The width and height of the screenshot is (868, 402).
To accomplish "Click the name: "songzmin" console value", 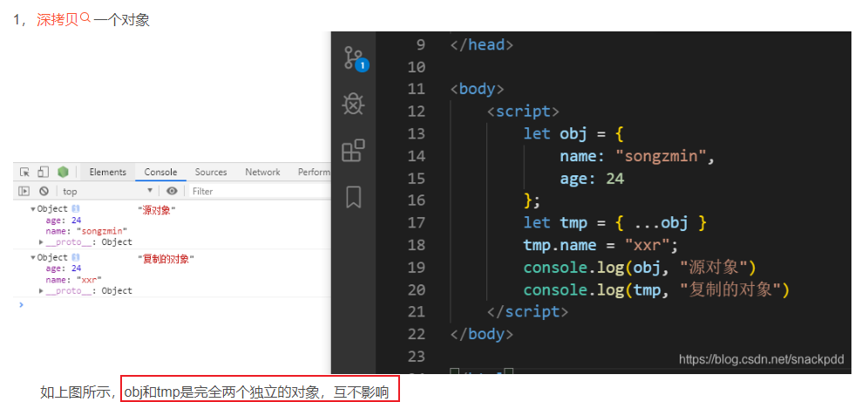I will (87, 231).
